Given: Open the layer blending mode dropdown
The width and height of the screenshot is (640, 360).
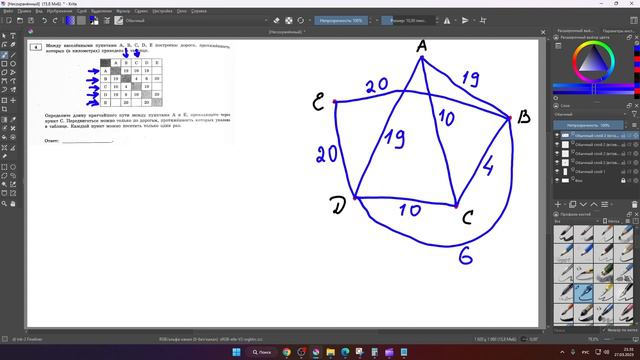Looking at the screenshot, I should coord(590,114).
